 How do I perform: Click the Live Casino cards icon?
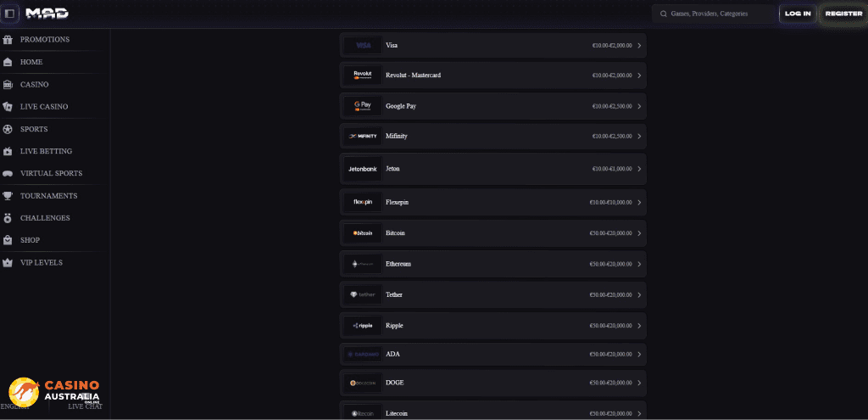pos(8,106)
